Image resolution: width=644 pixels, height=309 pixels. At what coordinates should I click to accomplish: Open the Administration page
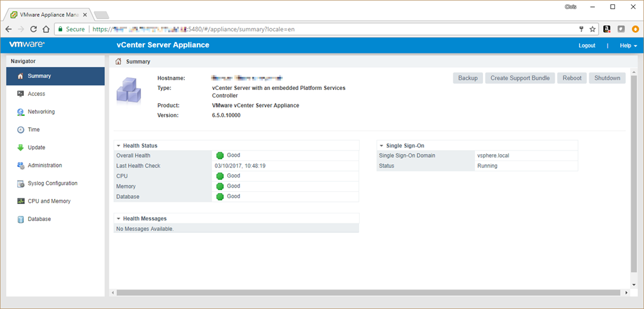55,166
